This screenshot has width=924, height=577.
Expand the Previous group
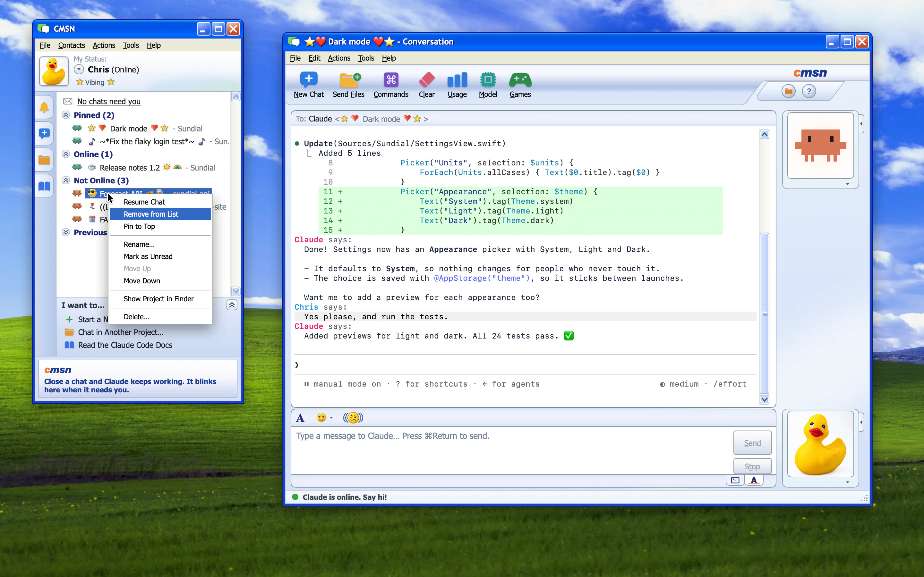pos(66,232)
